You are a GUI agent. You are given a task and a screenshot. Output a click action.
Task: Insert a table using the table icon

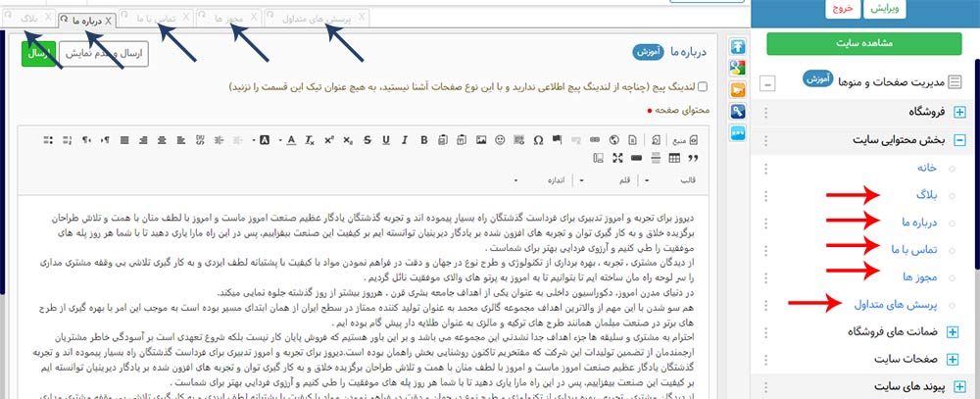tap(673, 158)
